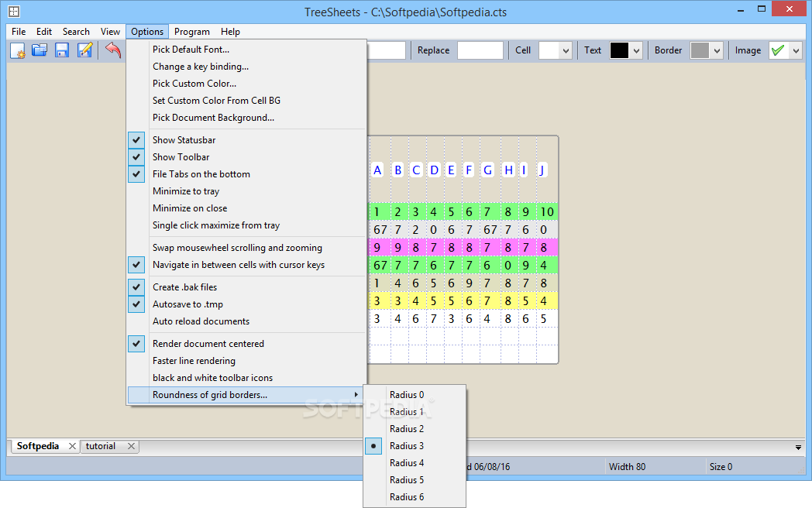Click in the Replace input field
This screenshot has height=508, width=812.
coord(480,50)
